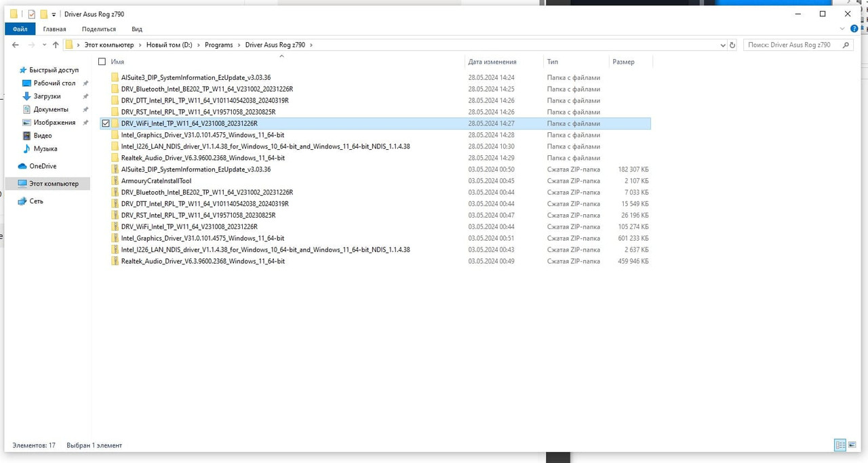Click the New folder icon in the title bar toolbar
The image size is (868, 463).
tap(43, 14)
